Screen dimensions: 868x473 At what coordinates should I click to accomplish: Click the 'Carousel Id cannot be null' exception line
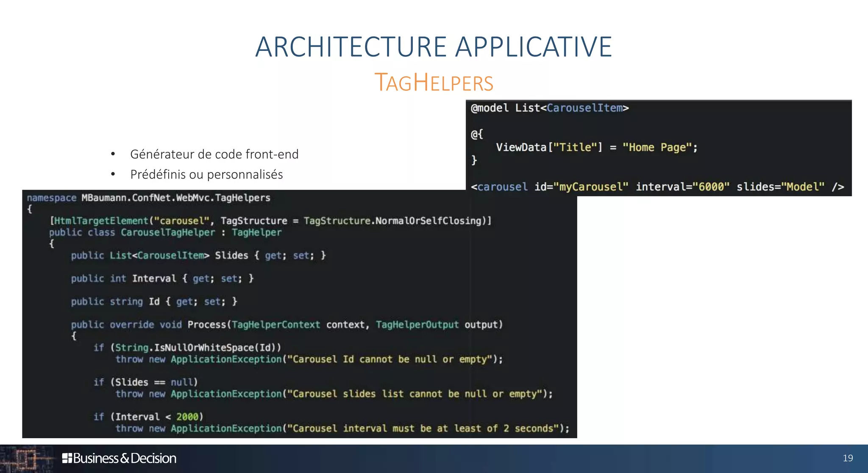coord(309,359)
